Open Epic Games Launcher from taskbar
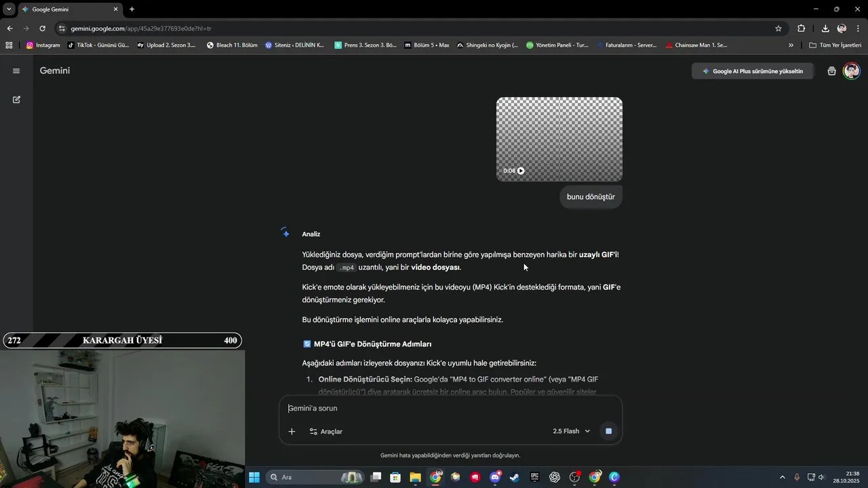 (x=534, y=477)
